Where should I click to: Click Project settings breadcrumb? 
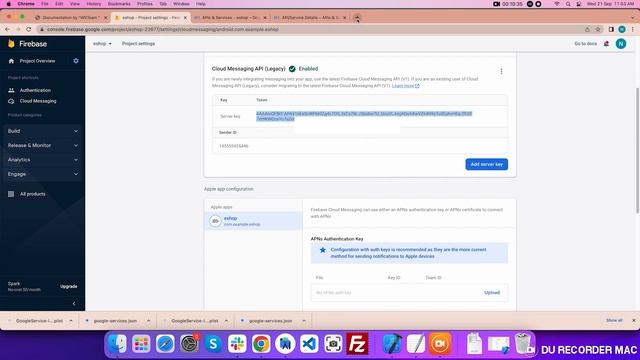138,44
